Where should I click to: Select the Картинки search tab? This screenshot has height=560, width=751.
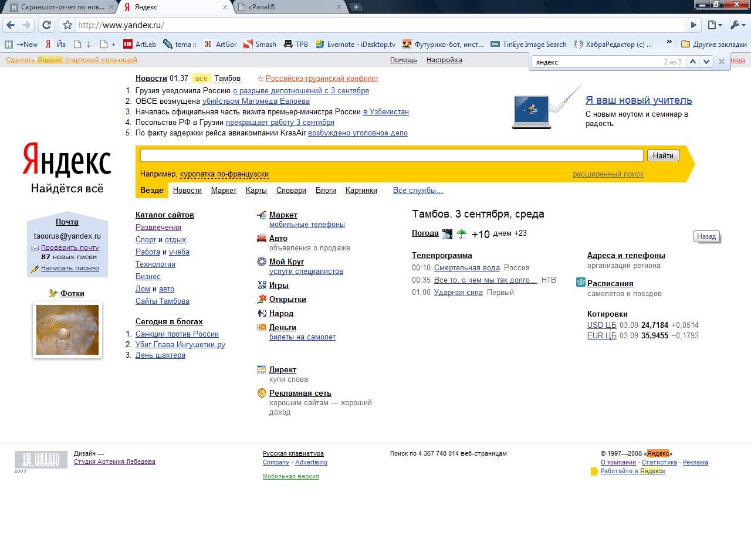coord(361,191)
